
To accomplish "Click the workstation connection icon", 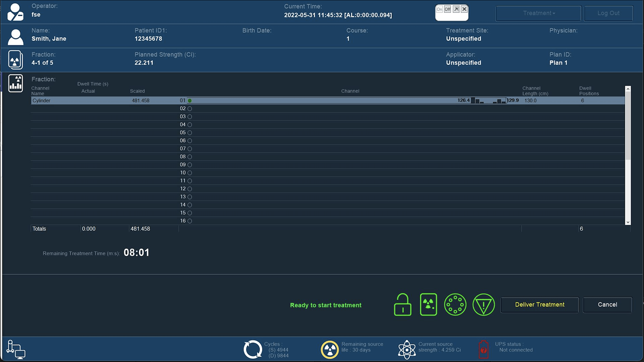I will click(16, 350).
